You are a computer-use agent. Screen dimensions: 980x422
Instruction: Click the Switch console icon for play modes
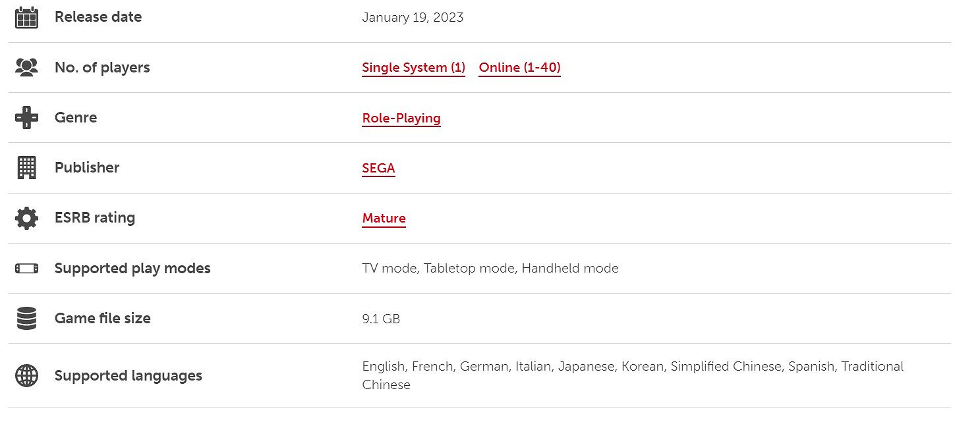(26, 269)
